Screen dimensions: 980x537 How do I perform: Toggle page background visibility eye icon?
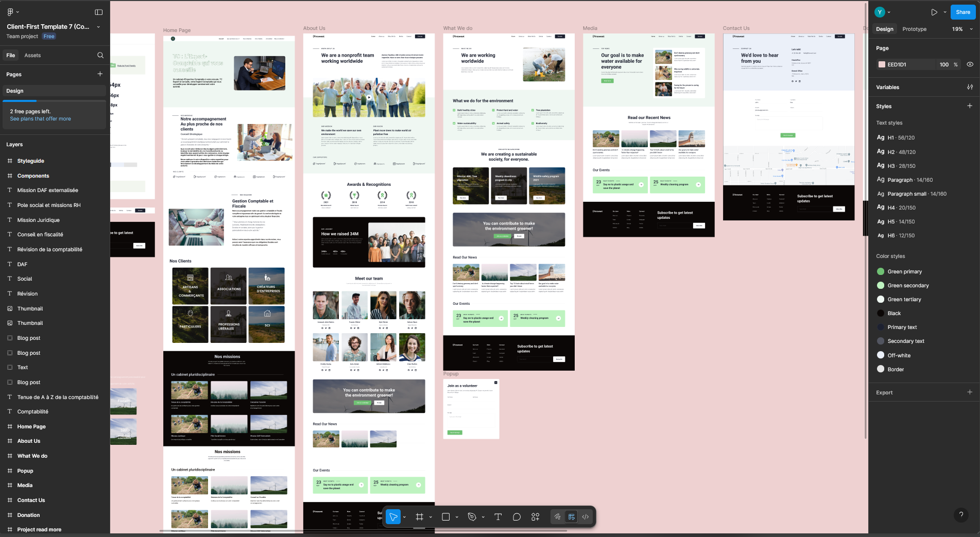[x=970, y=64]
